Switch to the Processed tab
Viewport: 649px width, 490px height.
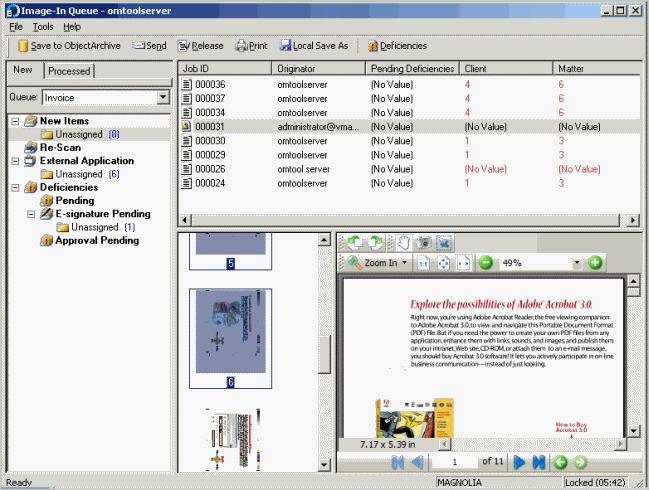pyautogui.click(x=70, y=71)
